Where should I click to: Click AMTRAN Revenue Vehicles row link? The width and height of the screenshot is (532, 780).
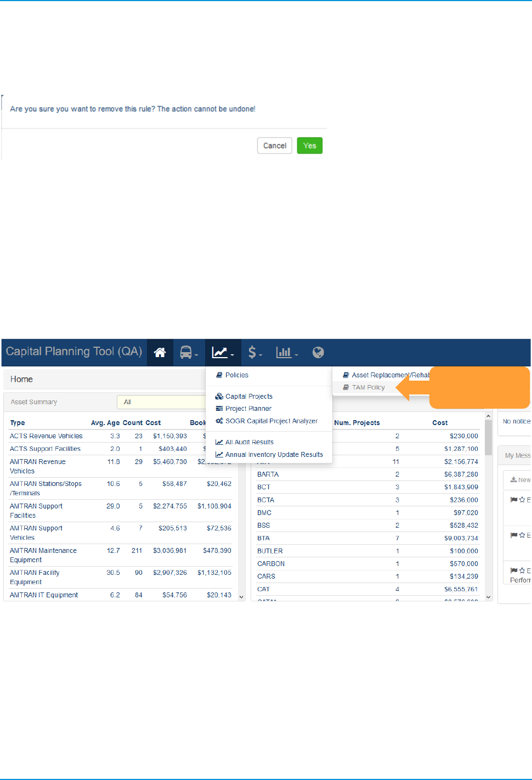(38, 466)
